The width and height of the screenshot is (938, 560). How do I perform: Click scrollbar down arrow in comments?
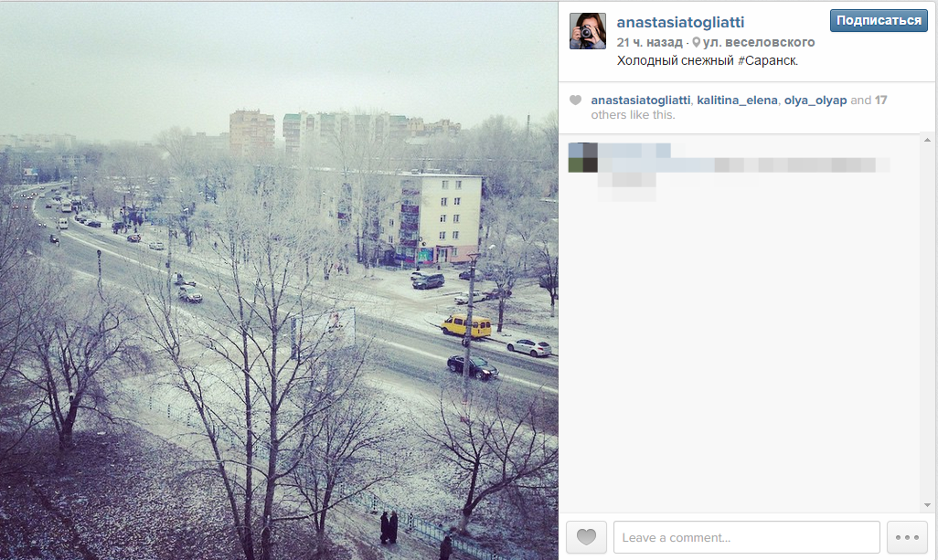927,505
